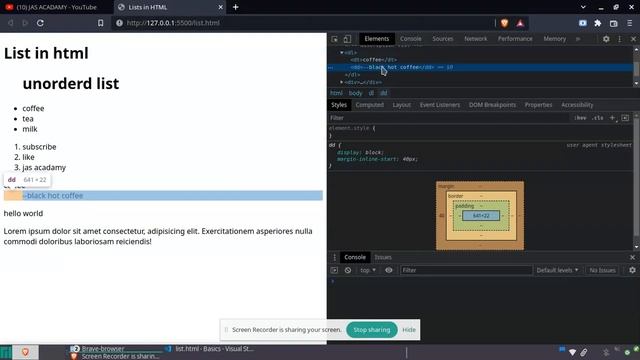640x360 pixels.
Task: Click the 641×22 content box in box model
Action: tap(481, 216)
